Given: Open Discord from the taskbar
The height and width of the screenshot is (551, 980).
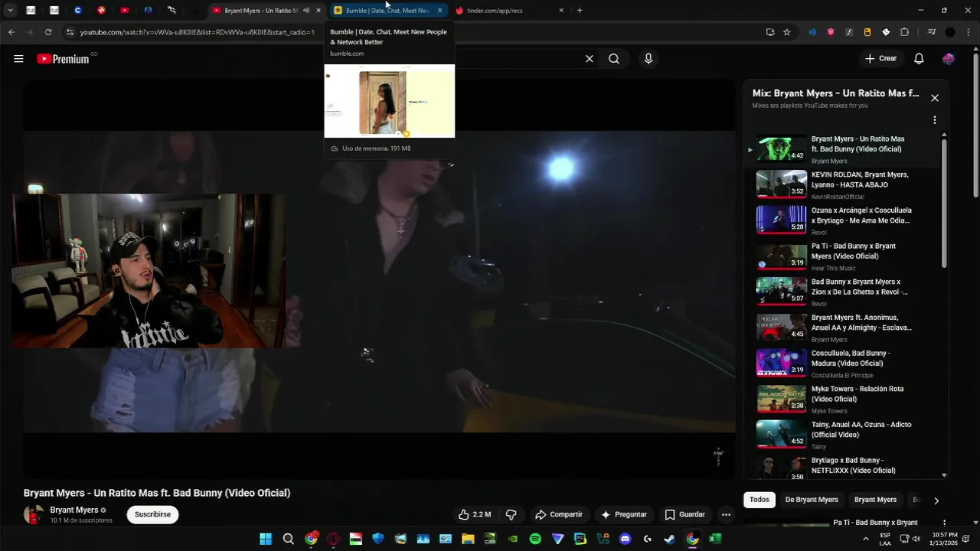Looking at the screenshot, I should [x=625, y=539].
